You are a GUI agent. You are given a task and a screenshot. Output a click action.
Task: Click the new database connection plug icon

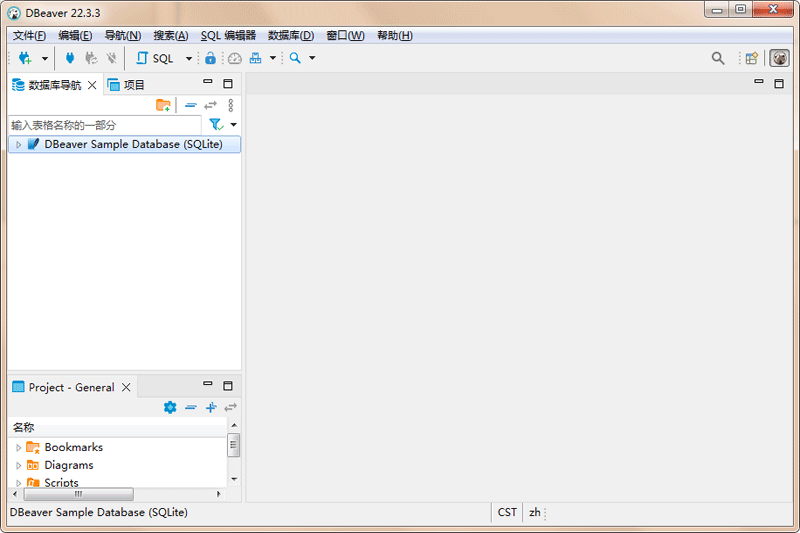coord(25,58)
